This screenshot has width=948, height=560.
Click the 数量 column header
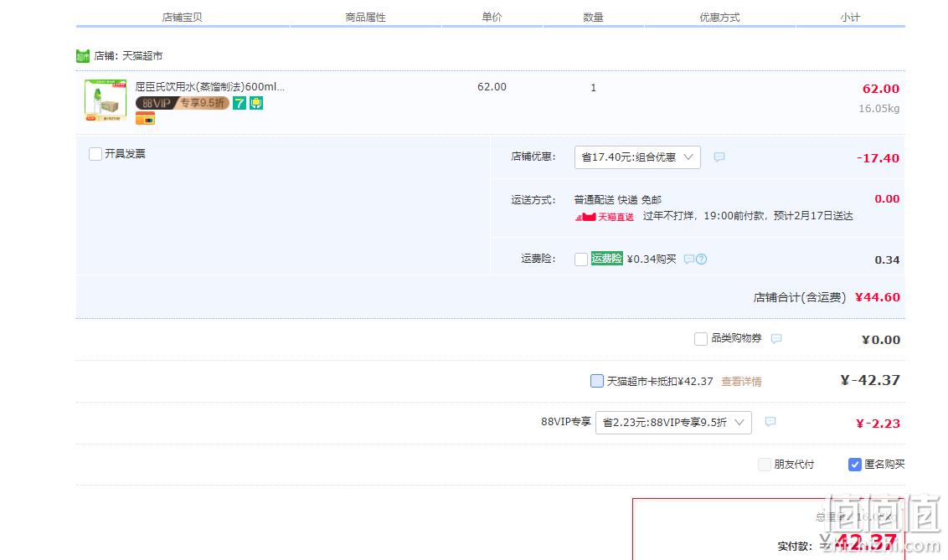point(593,17)
